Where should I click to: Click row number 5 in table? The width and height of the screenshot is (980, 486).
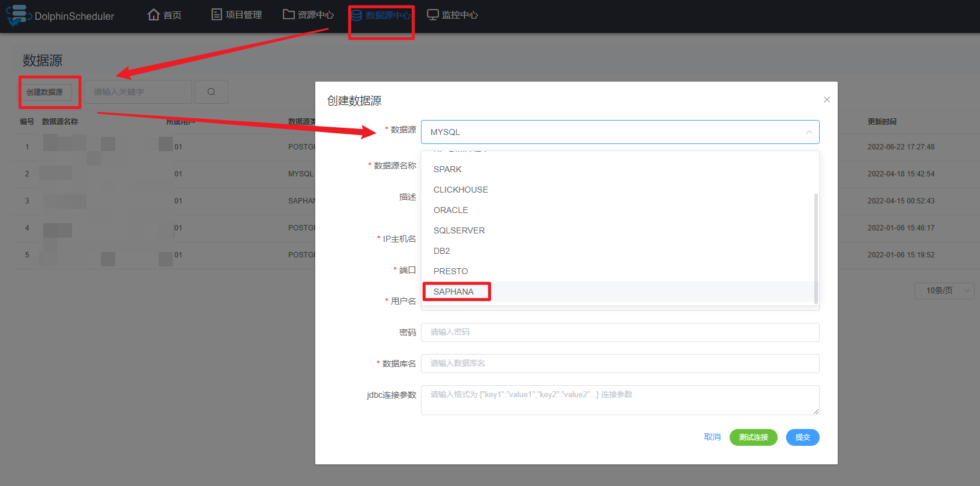tap(27, 255)
